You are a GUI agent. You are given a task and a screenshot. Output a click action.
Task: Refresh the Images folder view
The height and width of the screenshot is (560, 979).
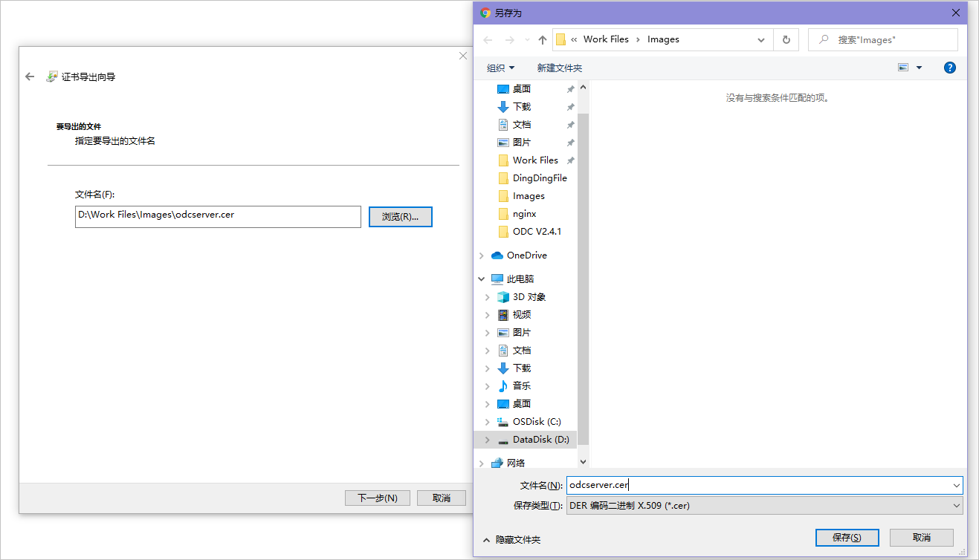click(x=786, y=39)
